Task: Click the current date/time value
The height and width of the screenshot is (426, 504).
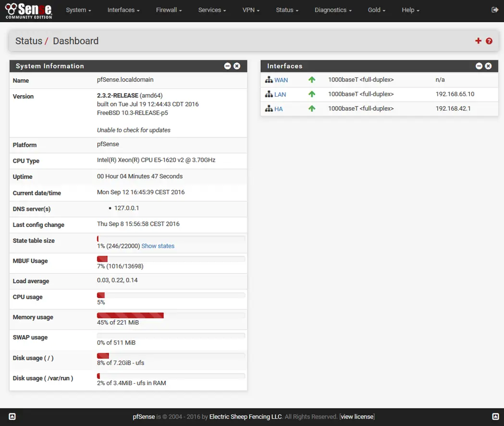Action: pos(141,192)
